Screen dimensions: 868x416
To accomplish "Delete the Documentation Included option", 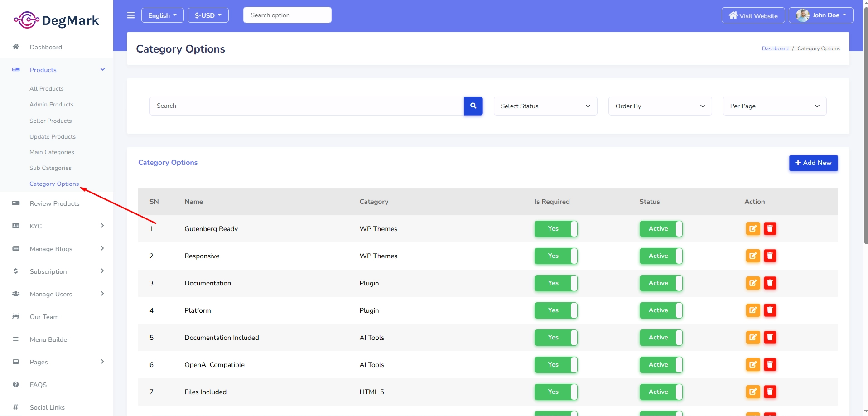I will 770,338.
